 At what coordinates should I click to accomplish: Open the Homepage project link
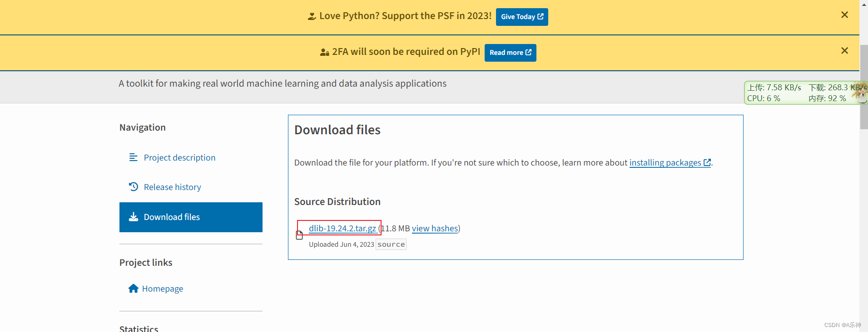point(163,289)
